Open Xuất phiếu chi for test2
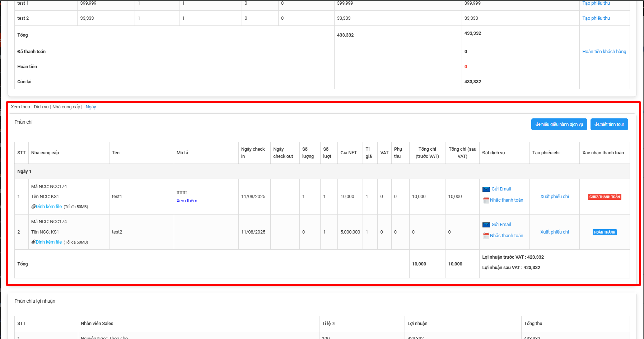Image resolution: width=644 pixels, height=339 pixels. pyautogui.click(x=554, y=232)
